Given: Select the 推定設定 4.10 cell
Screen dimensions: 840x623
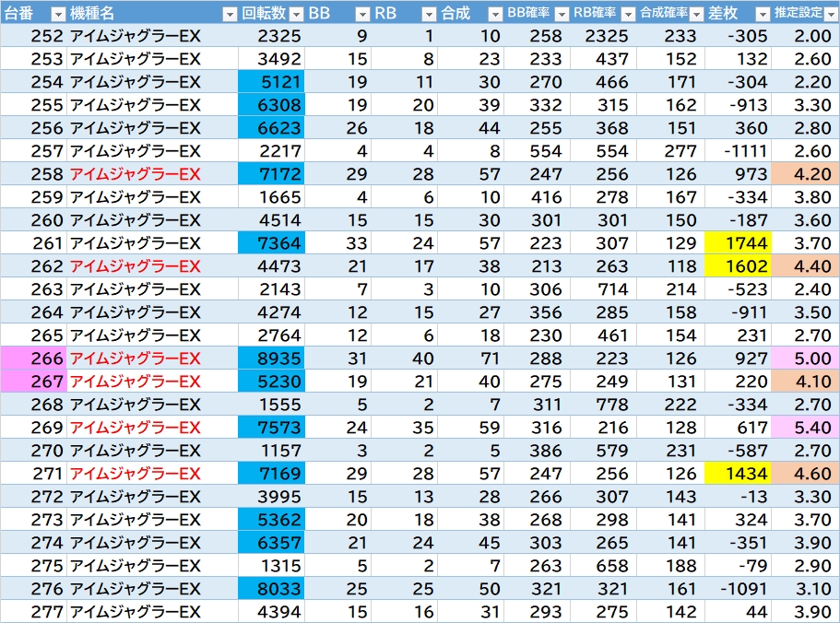Looking at the screenshot, I should 805,381.
